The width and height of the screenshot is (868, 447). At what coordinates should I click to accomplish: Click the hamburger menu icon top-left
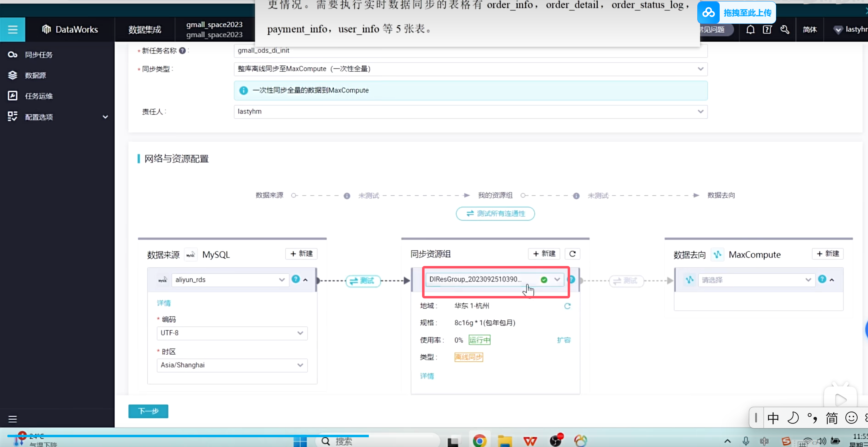[x=13, y=29]
